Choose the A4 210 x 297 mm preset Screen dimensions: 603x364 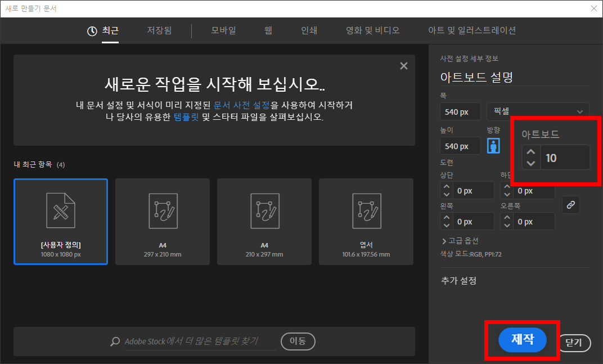tap(264, 221)
